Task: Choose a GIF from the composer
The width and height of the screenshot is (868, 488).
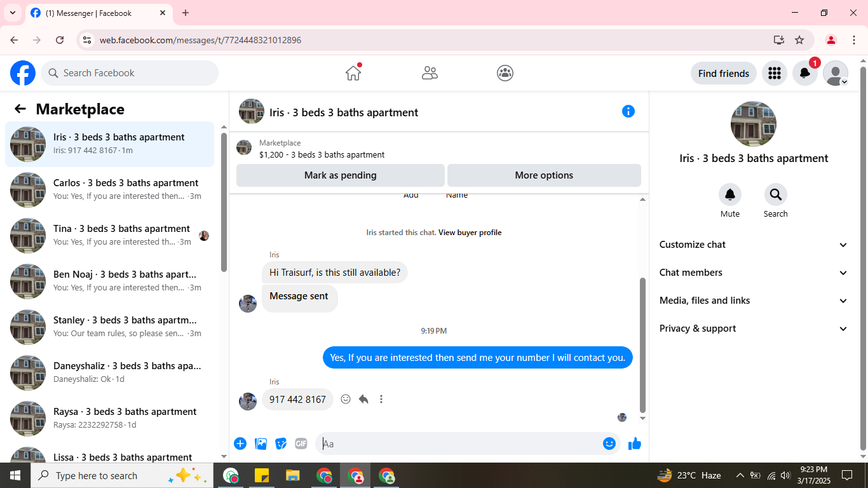Action: point(301,444)
